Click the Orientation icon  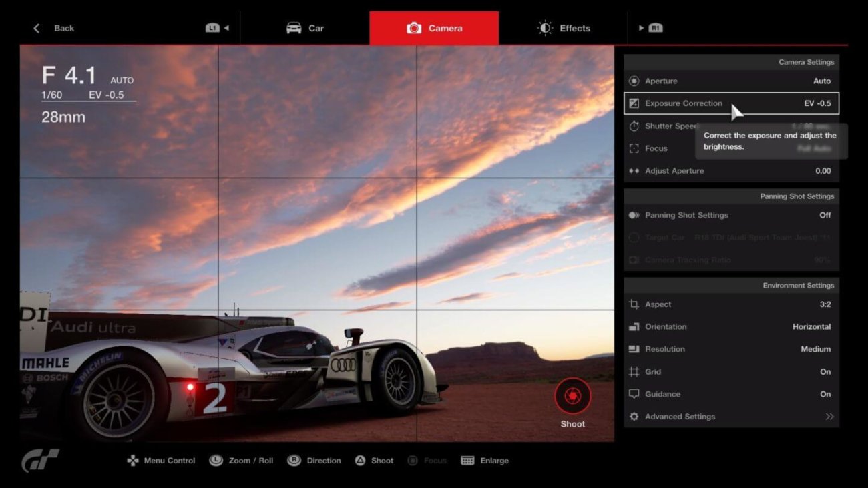pos(633,326)
